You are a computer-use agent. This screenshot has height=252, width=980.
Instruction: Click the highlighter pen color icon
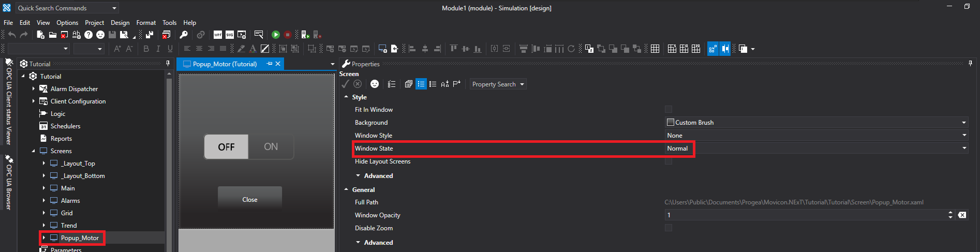[241, 49]
